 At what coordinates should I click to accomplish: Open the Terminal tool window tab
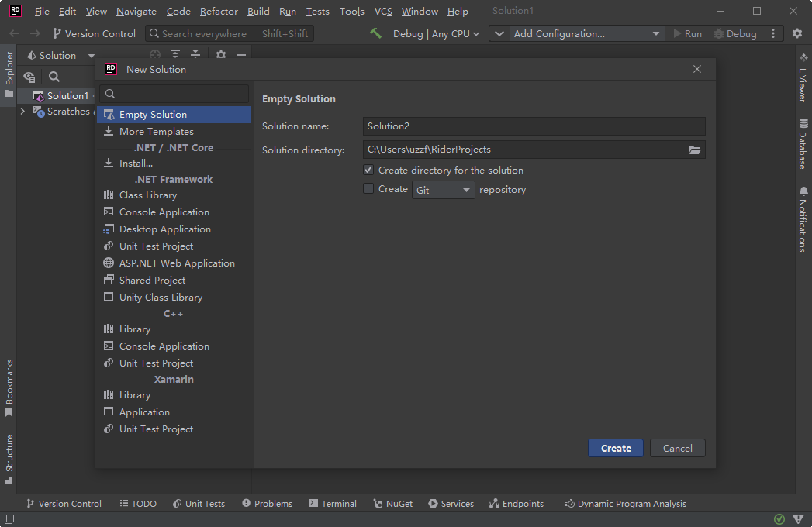pyautogui.click(x=333, y=504)
